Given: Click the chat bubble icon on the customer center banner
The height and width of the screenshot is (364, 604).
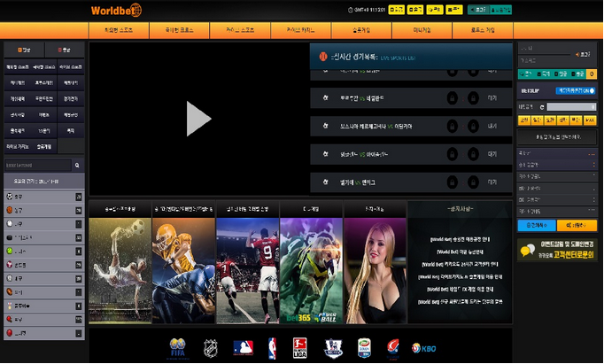Looking at the screenshot, I should coord(527,250).
